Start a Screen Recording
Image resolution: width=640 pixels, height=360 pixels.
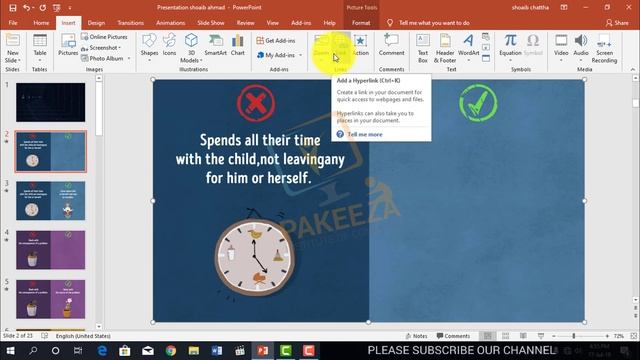click(604, 48)
